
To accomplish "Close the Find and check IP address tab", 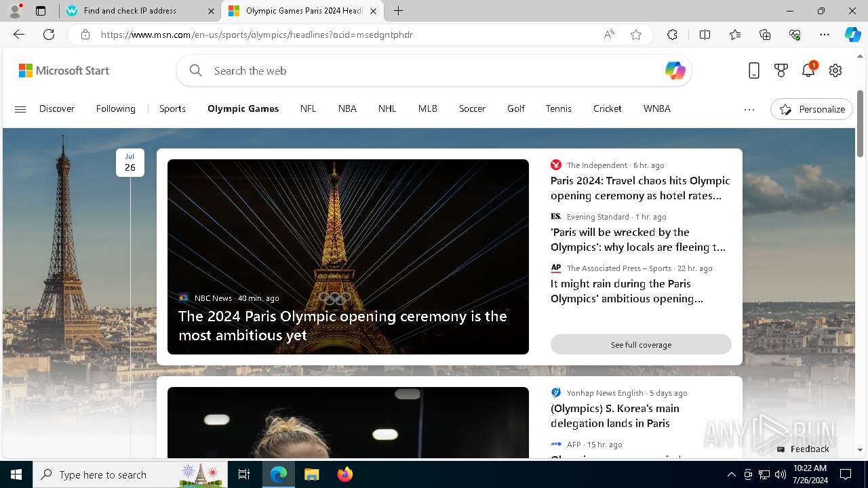I will coord(211,11).
